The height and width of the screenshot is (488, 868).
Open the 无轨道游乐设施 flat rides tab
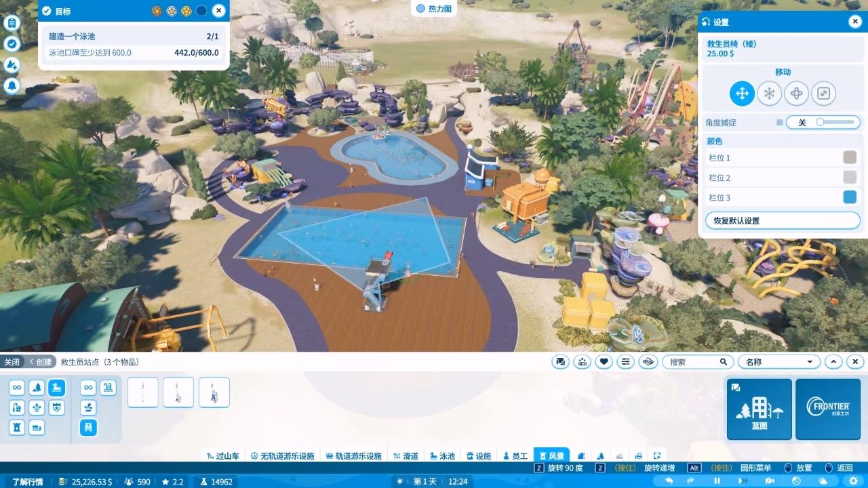tap(282, 456)
